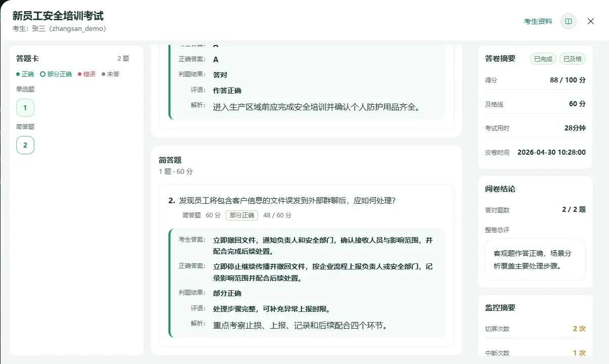The image size is (609, 364).
Task: Click the 正确 green legend dot
Action: (x=18, y=74)
